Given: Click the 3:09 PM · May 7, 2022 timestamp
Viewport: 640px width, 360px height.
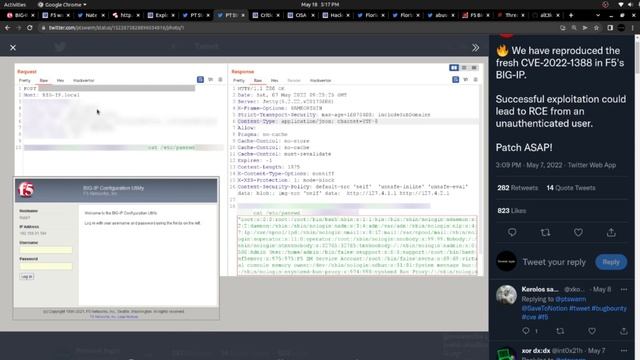Looking at the screenshot, I should [529, 165].
